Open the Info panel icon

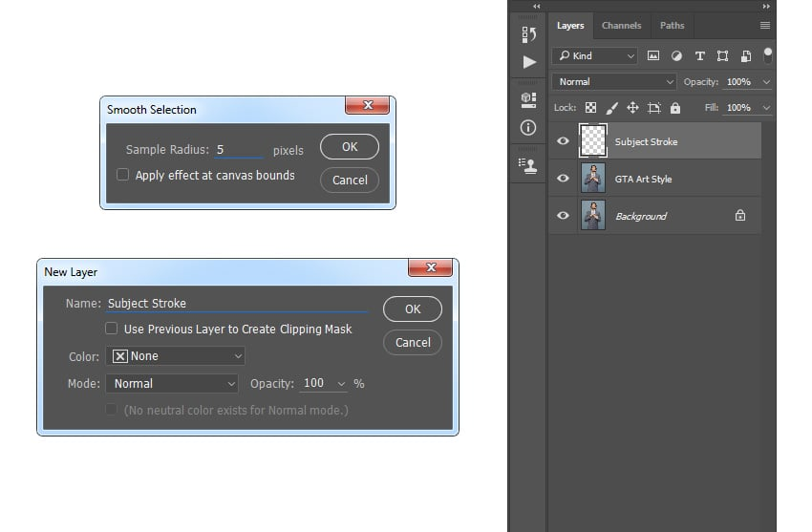[528, 127]
